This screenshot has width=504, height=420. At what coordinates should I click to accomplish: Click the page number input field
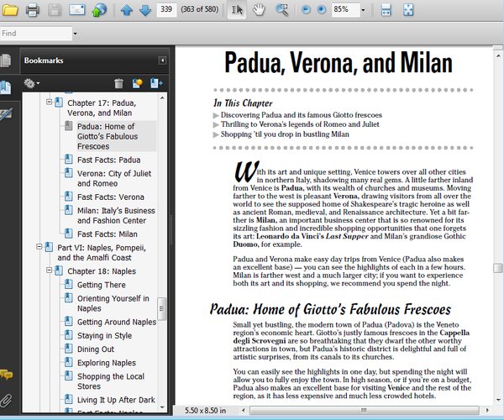click(165, 10)
